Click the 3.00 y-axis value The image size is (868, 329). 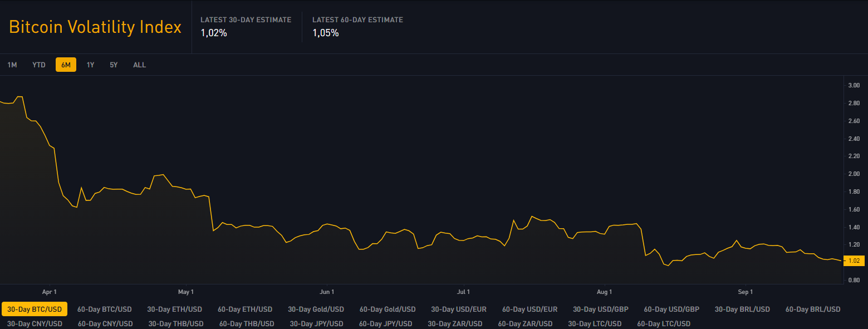pyautogui.click(x=854, y=85)
